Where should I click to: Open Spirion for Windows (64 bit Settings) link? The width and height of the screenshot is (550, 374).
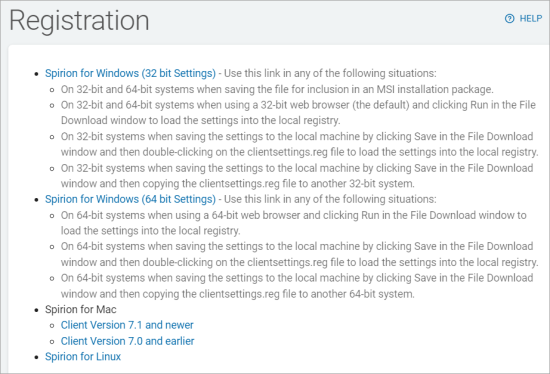pos(130,199)
